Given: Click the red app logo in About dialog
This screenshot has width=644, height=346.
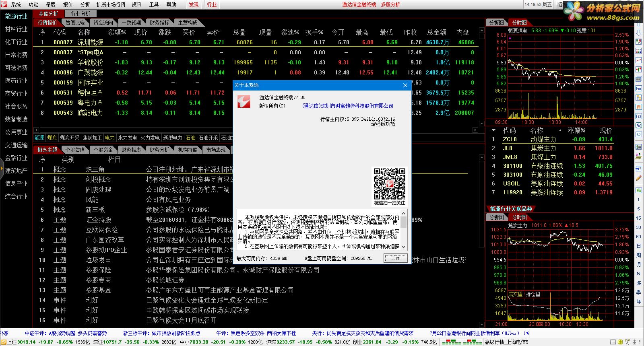Looking at the screenshot, I should 244,101.
